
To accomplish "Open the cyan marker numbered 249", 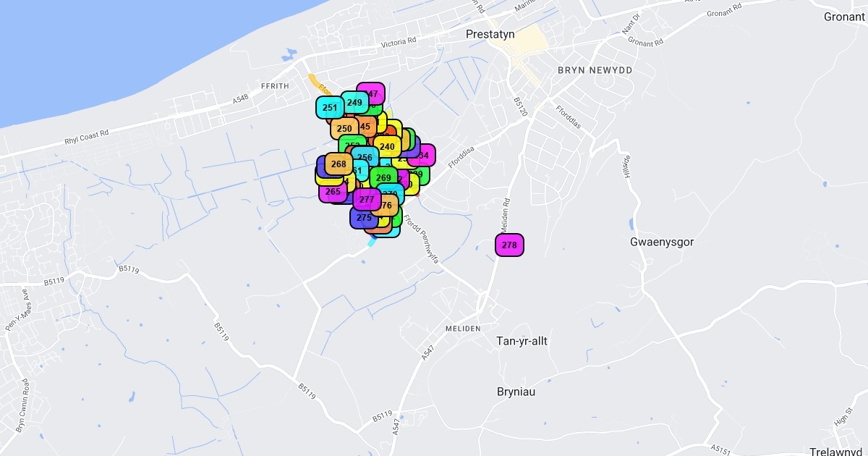I will [354, 103].
